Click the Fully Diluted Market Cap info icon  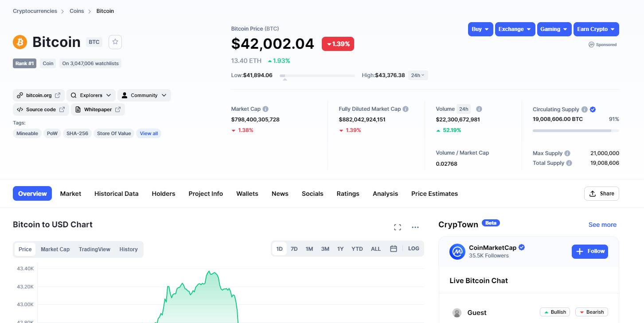[406, 109]
